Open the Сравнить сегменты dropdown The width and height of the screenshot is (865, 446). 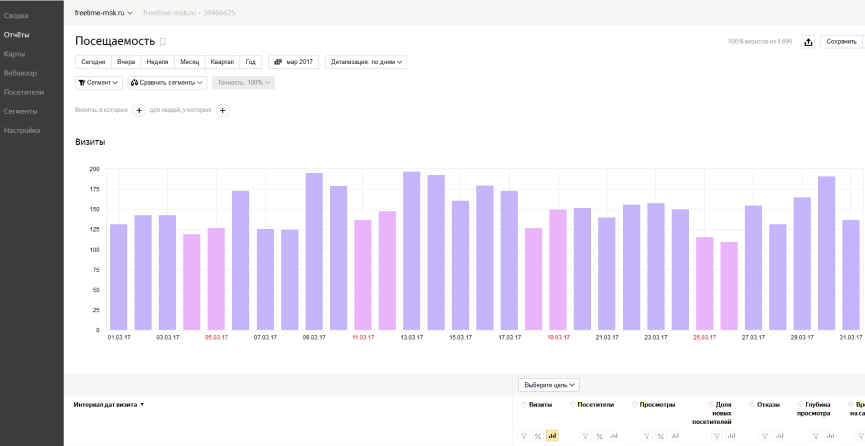[167, 83]
